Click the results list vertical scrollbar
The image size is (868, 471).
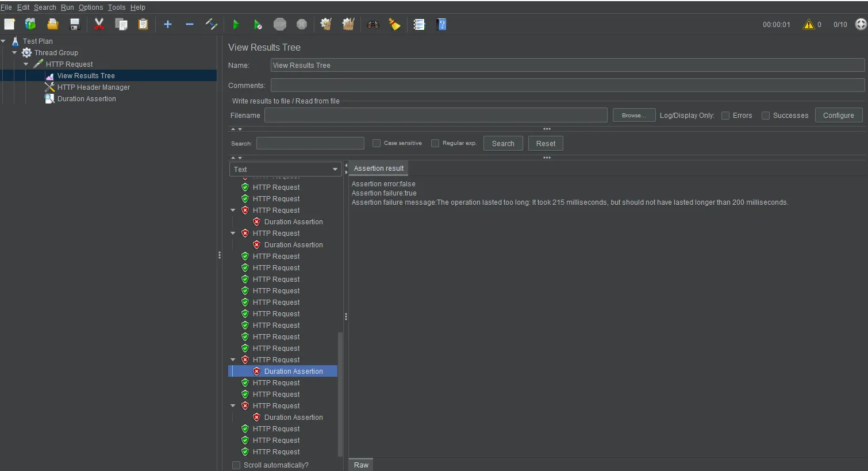pos(340,391)
